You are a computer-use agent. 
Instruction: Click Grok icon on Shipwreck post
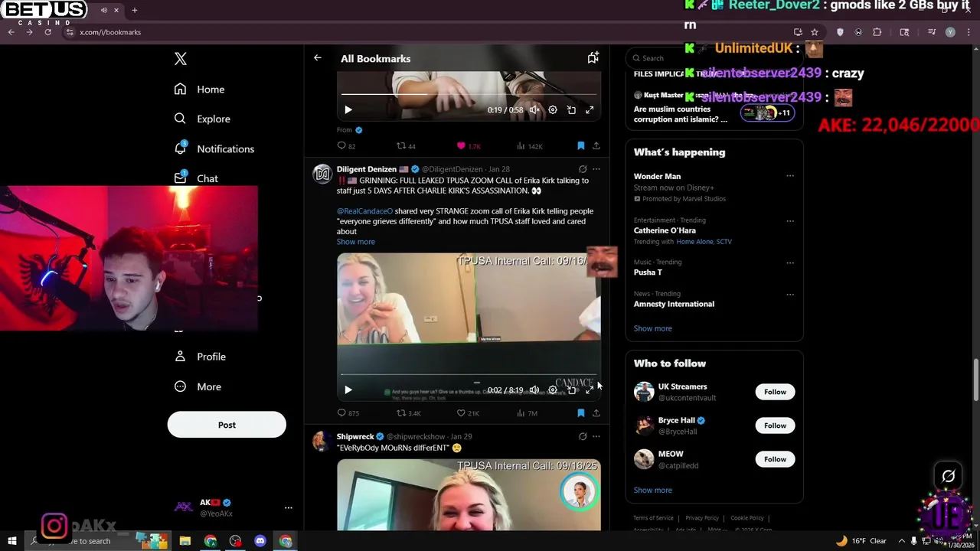point(583,436)
